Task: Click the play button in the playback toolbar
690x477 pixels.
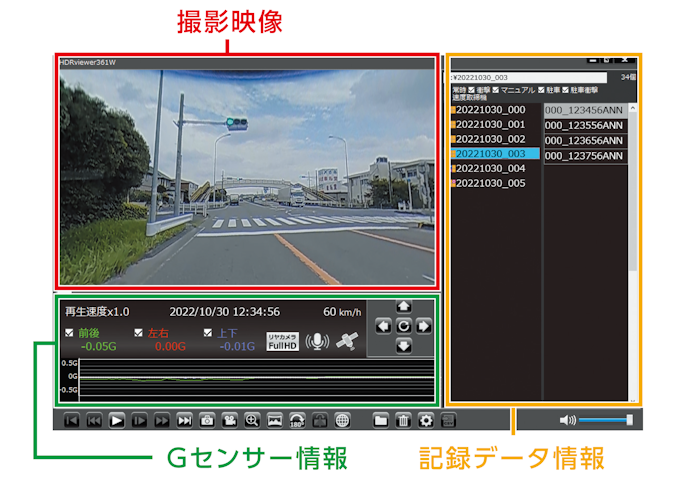Action: 116,421
